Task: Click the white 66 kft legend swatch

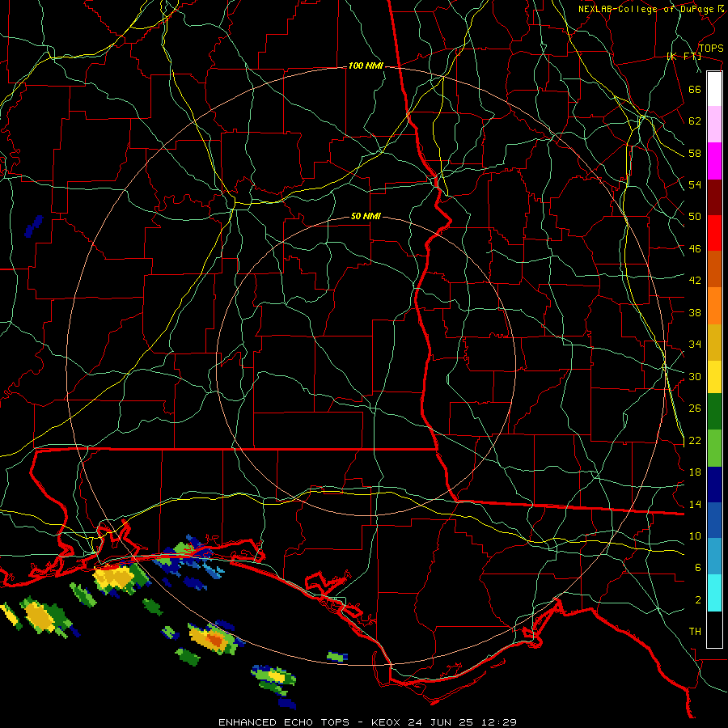Action: click(714, 89)
